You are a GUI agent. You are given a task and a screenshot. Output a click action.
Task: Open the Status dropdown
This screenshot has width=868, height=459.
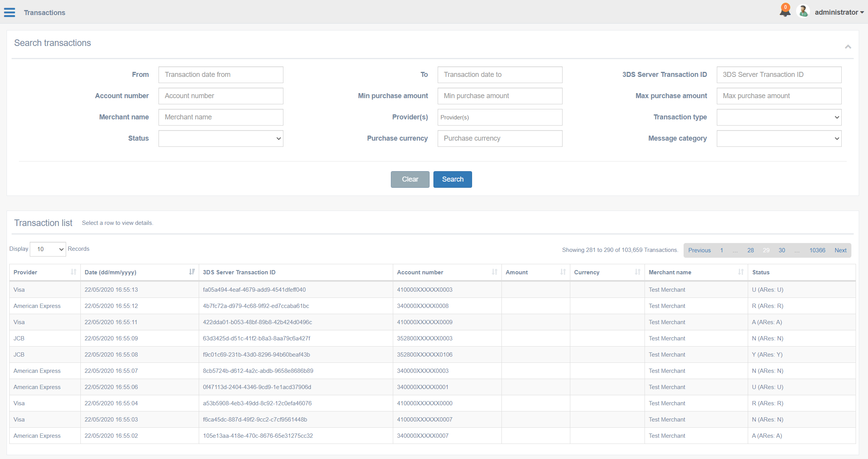pos(221,138)
